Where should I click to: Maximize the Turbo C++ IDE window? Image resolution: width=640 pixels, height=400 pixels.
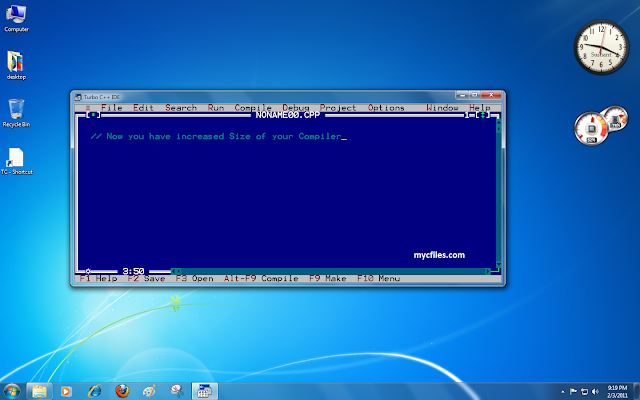click(x=474, y=95)
